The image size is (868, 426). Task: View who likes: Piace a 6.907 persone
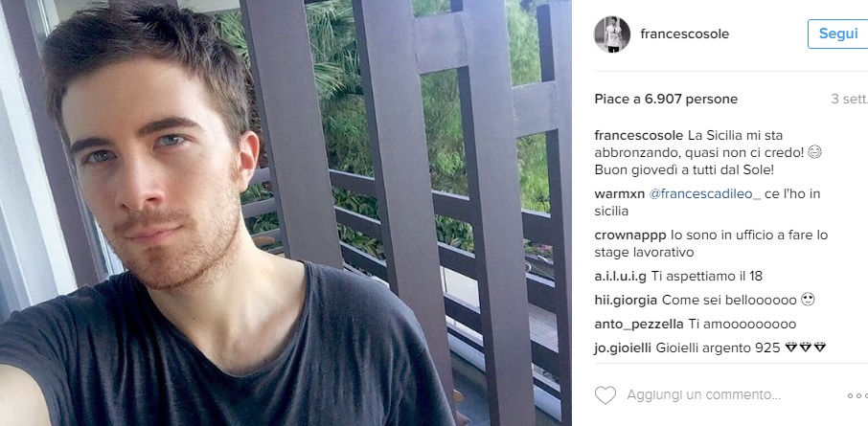point(666,100)
